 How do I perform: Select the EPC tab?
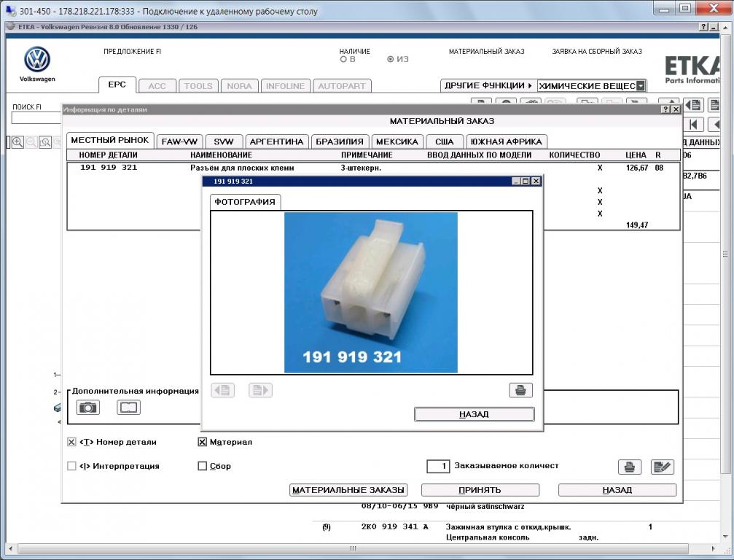(117, 85)
